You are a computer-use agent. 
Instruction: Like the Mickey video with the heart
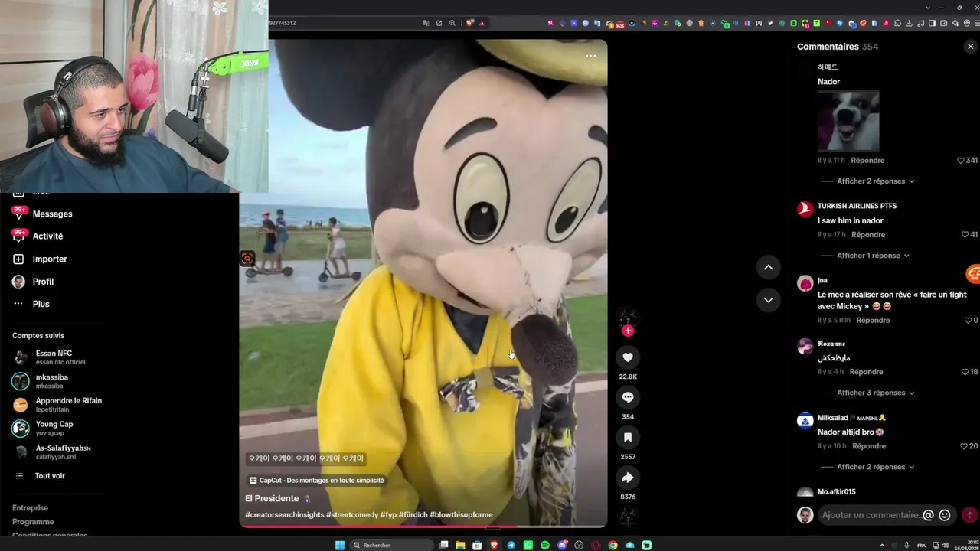pos(628,357)
